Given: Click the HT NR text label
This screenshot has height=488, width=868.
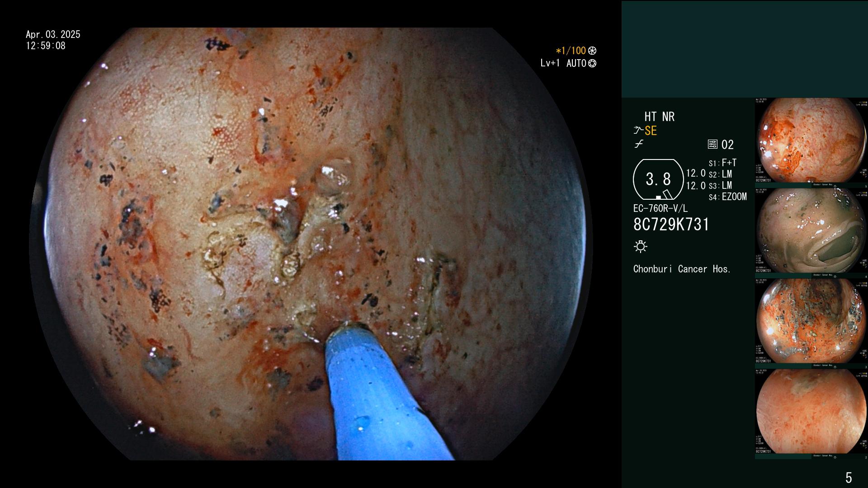Looking at the screenshot, I should [x=659, y=117].
